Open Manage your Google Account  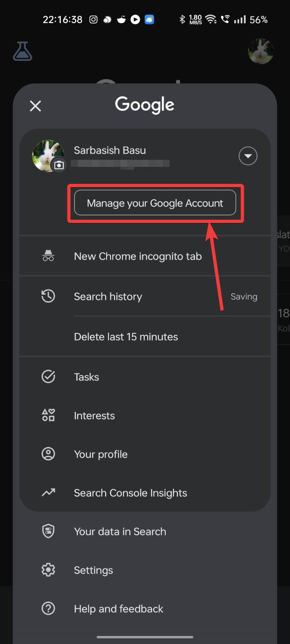(x=155, y=203)
